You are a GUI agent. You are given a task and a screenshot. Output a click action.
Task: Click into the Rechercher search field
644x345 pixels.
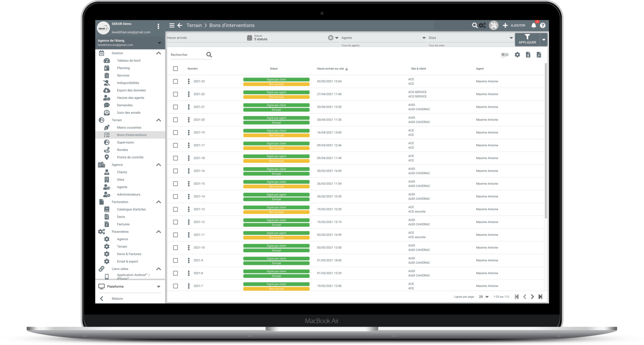coord(187,55)
